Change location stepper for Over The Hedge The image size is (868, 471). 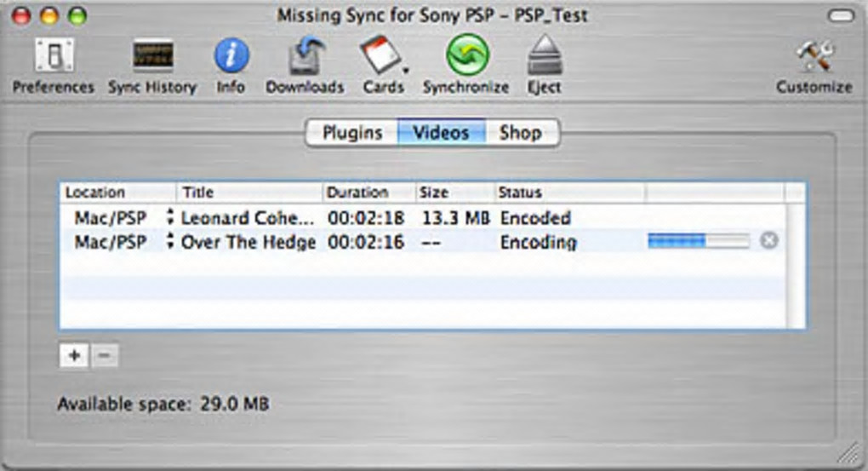tap(170, 241)
